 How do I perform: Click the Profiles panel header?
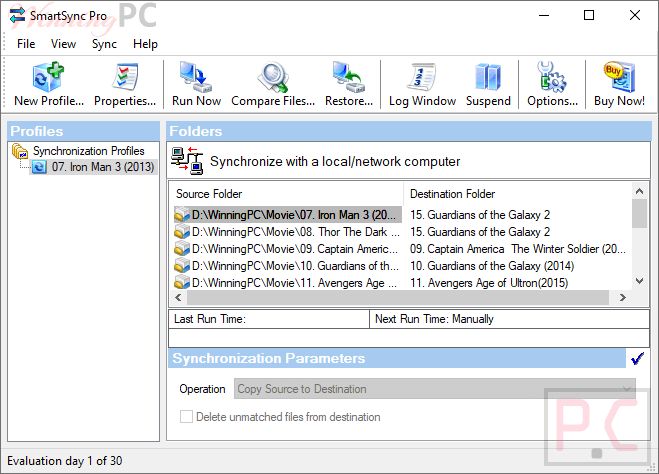[84, 131]
